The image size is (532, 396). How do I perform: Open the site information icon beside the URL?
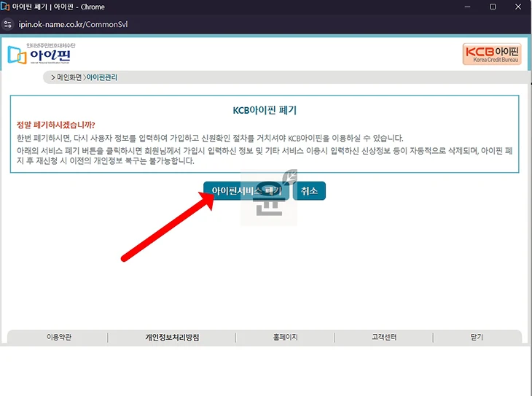(x=8, y=24)
